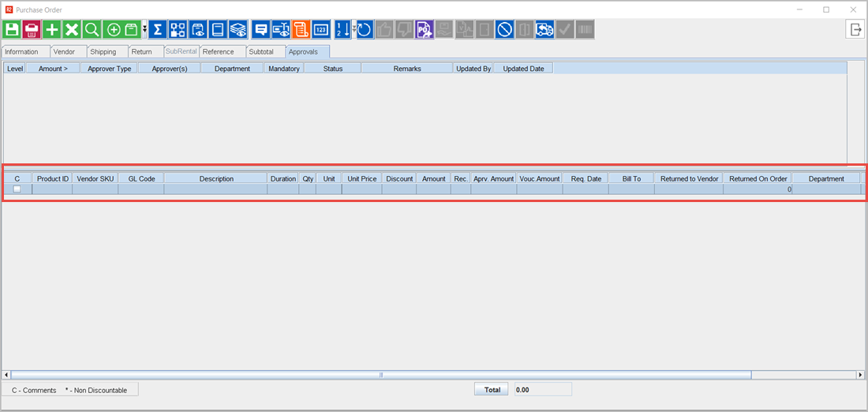The image size is (868, 412).
Task: Click the Sigma totals icon
Action: pos(158,30)
